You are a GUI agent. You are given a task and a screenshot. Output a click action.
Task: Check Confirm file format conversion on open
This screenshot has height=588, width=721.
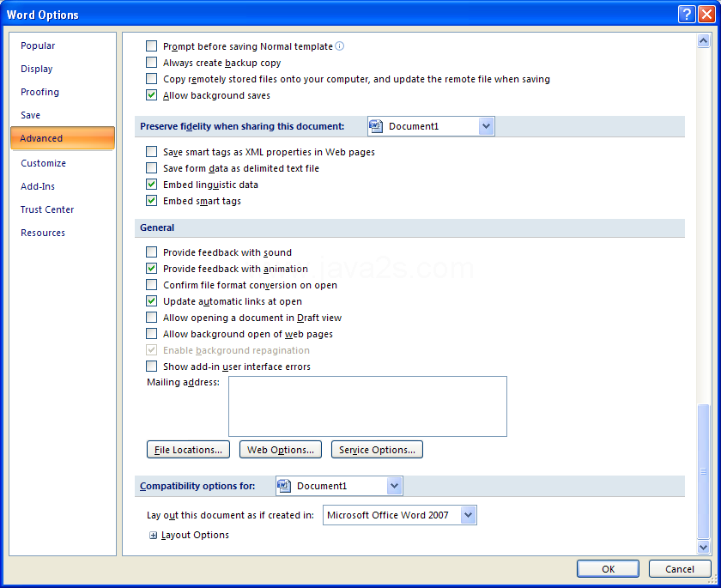(x=151, y=285)
